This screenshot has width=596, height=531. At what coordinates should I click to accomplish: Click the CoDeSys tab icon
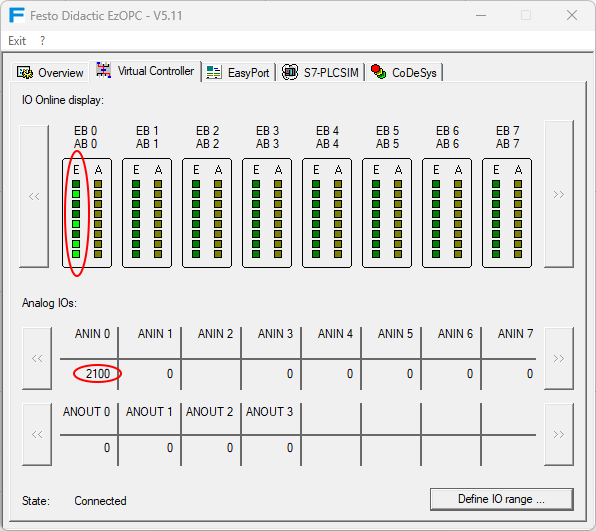(379, 72)
